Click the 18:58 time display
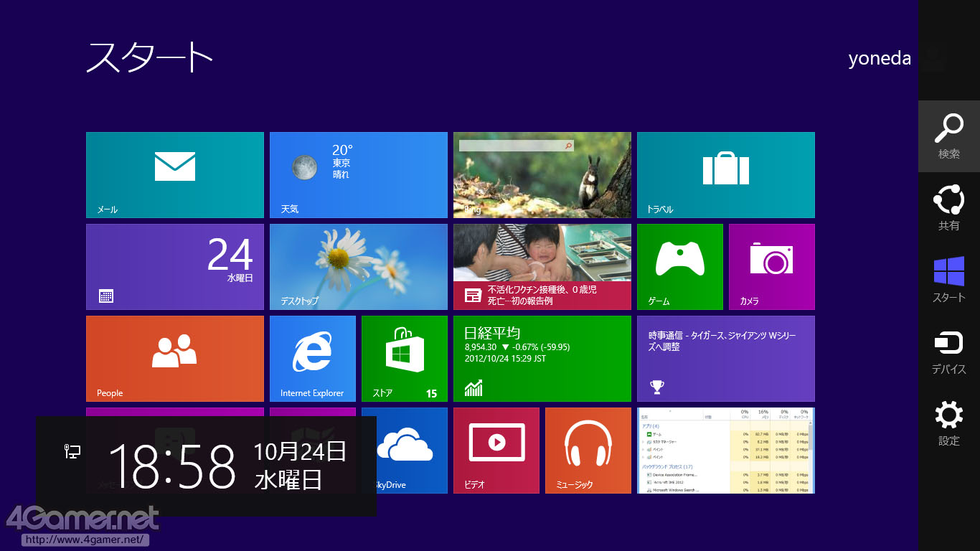Screen dimensions: 980x551 pyautogui.click(x=172, y=466)
